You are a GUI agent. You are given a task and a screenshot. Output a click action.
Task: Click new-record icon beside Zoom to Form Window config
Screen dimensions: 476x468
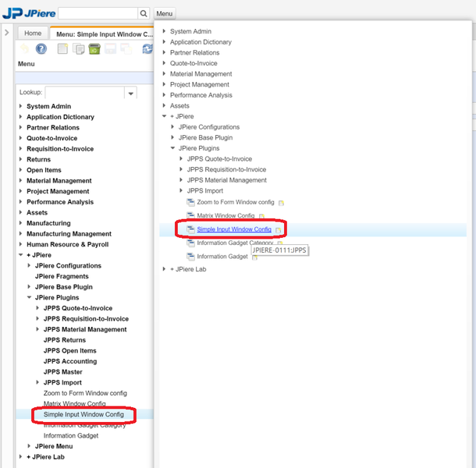[x=281, y=203]
